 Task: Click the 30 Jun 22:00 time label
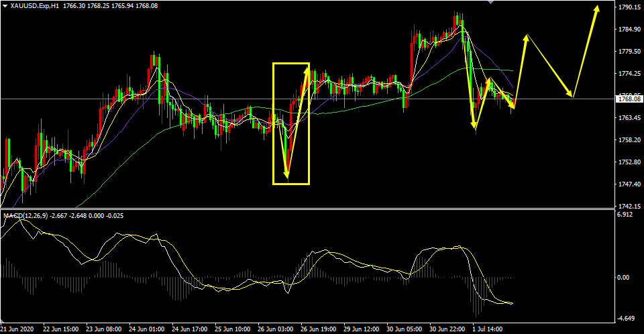coord(447,329)
